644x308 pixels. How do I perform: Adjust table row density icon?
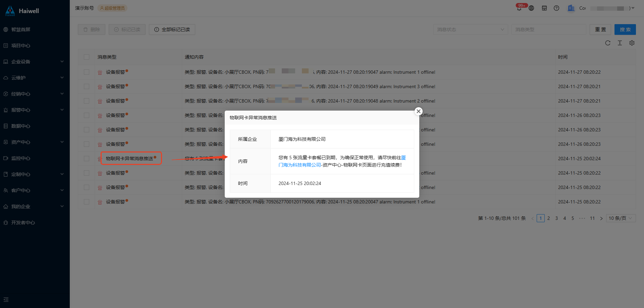[x=620, y=43]
